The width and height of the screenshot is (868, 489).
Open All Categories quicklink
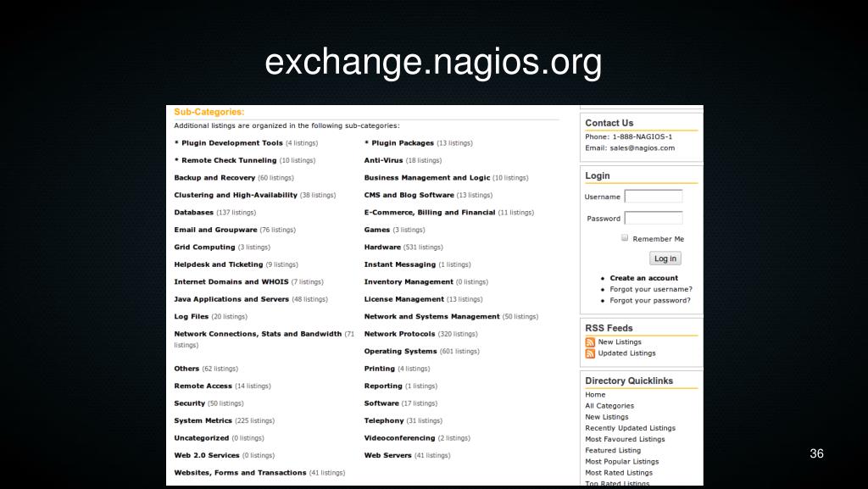pos(609,405)
